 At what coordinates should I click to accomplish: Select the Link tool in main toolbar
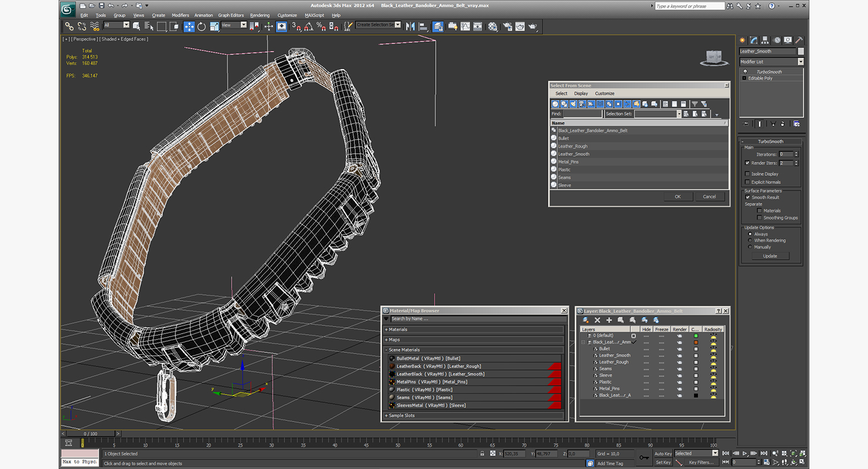point(69,26)
